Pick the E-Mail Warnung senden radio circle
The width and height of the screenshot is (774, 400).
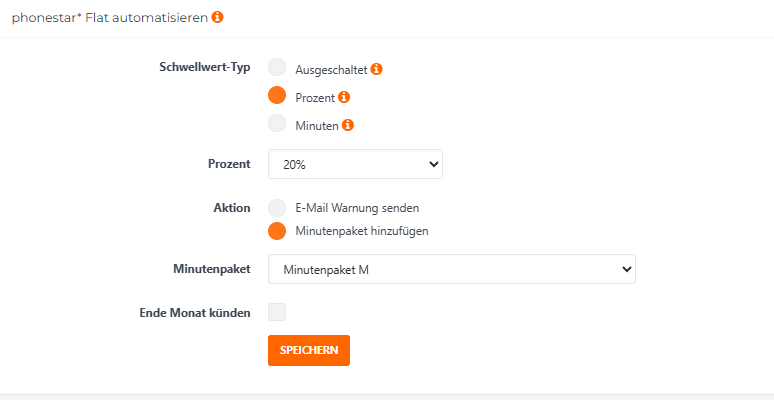[277, 208]
